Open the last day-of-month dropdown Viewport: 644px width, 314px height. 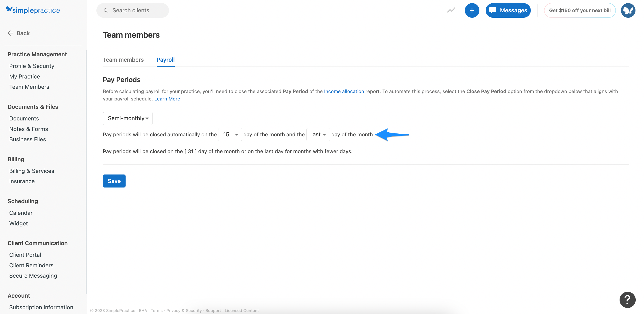coord(318,134)
